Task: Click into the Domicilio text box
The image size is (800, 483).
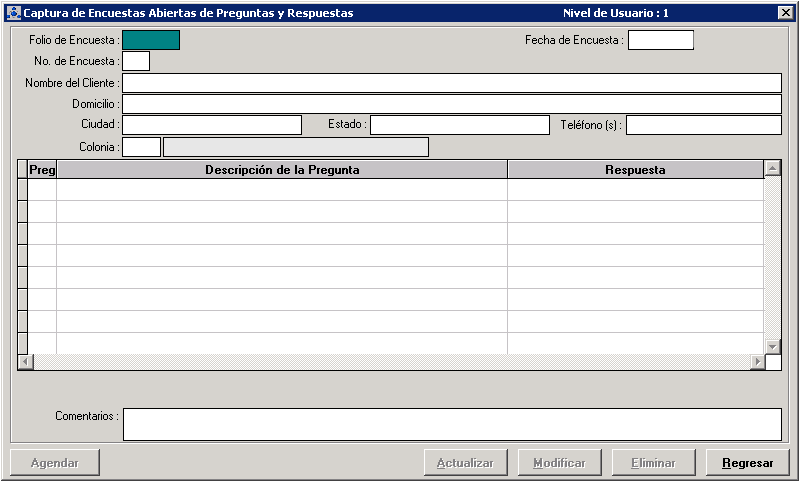Action: [451, 104]
